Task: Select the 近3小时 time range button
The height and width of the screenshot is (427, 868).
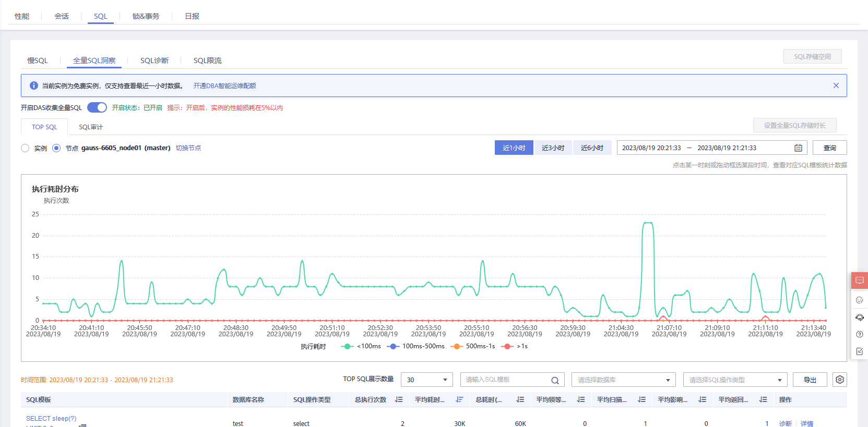Action: tap(553, 148)
